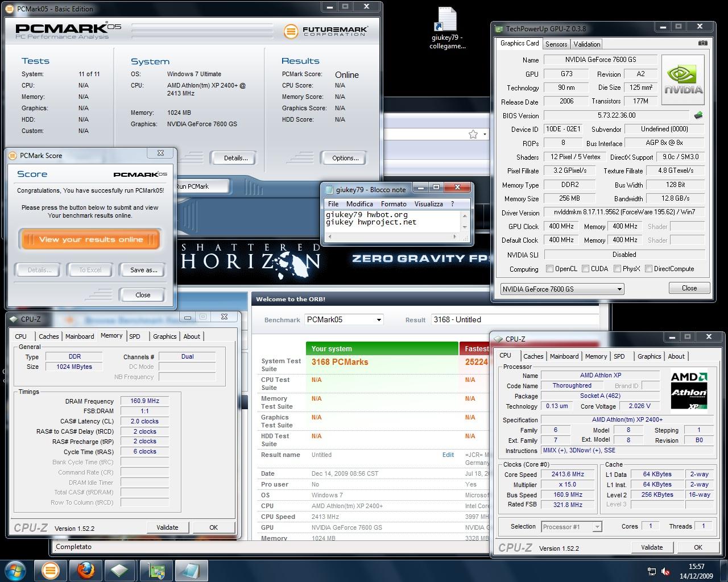The image size is (728, 582).
Task: Open Notepad Modifica menu
Action: 359,204
